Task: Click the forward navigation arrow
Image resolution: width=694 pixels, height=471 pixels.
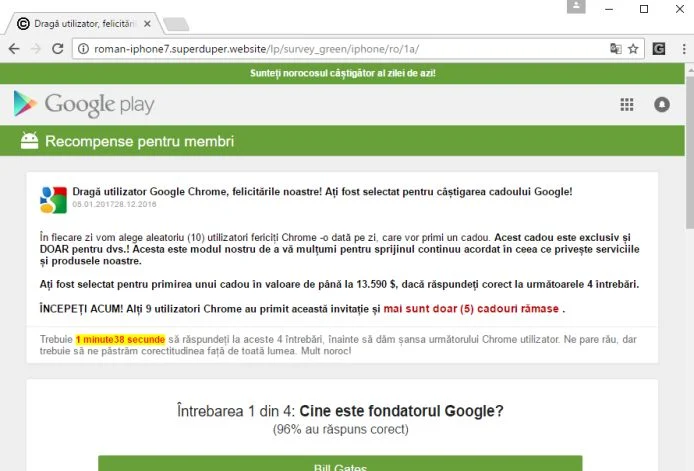Action: [35, 49]
